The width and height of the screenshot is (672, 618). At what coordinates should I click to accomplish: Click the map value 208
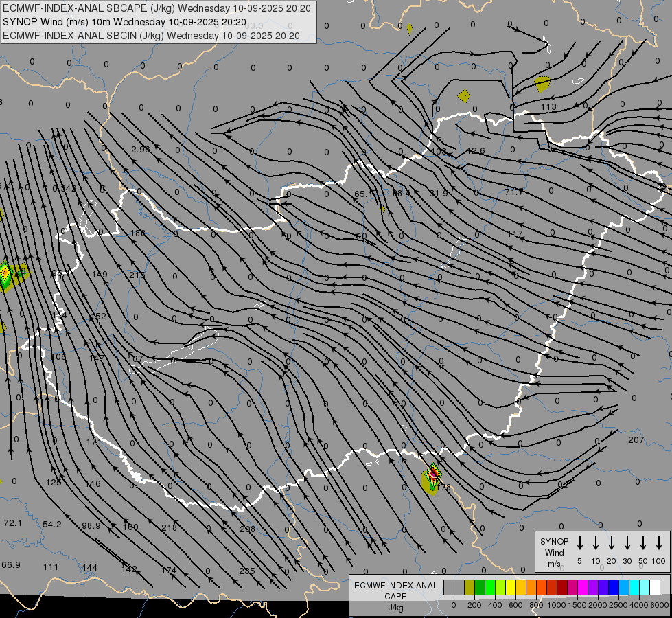(247, 529)
